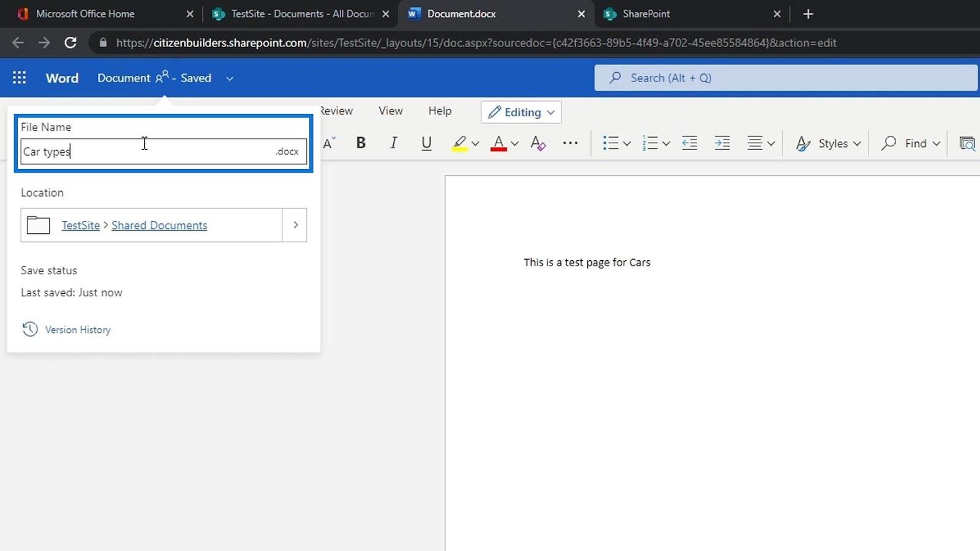Screen dimensions: 980x551
Task: Click the Search box
Action: tap(786, 78)
